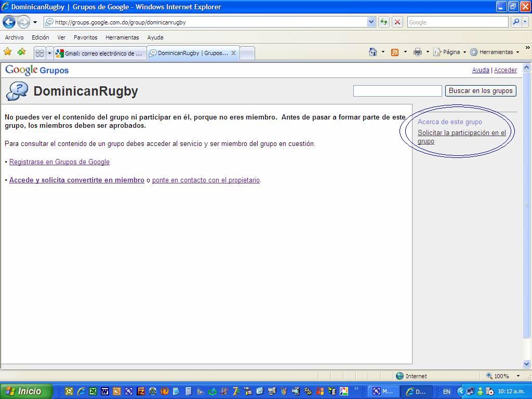
Task: Click the taskbar clock 10:12 a.m.
Action: click(x=511, y=392)
